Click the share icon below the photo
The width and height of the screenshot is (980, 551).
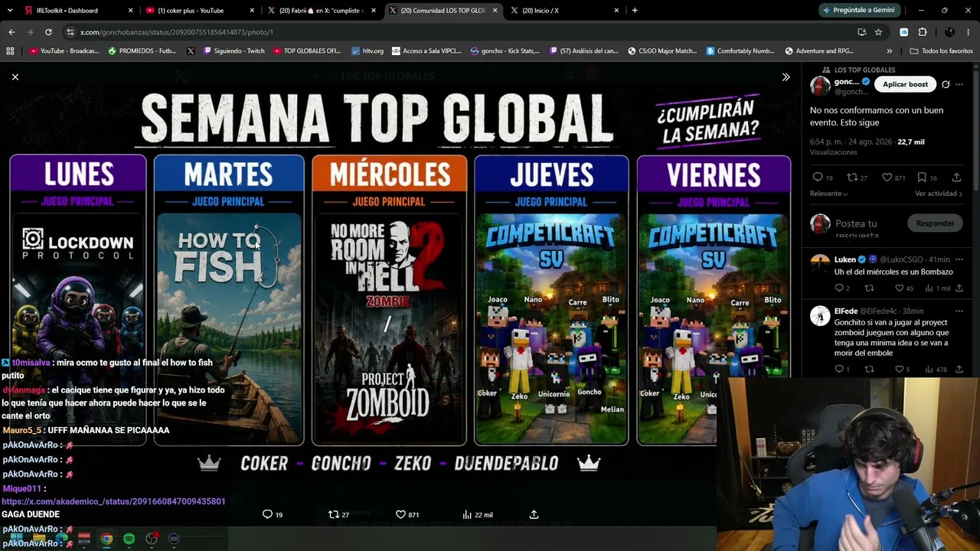click(x=534, y=514)
